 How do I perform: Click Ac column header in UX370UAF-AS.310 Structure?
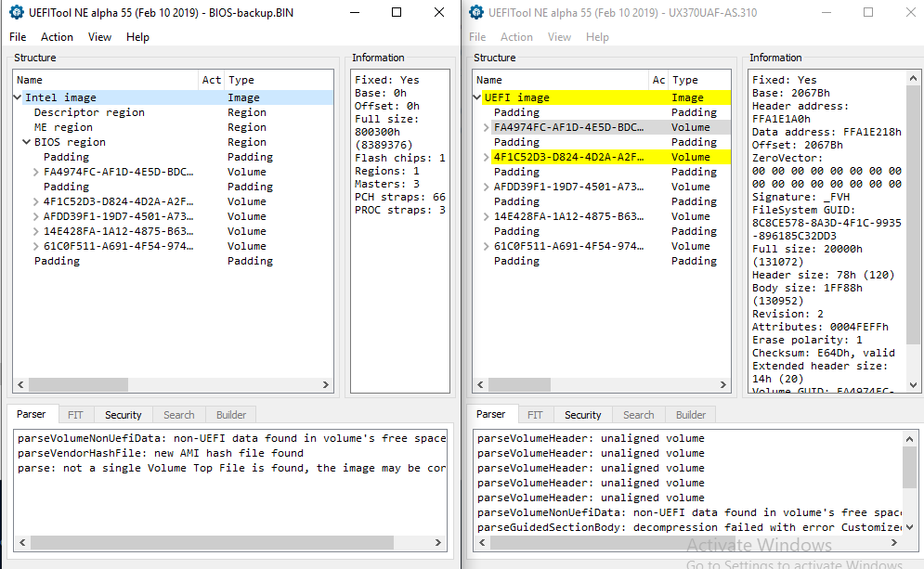[658, 80]
